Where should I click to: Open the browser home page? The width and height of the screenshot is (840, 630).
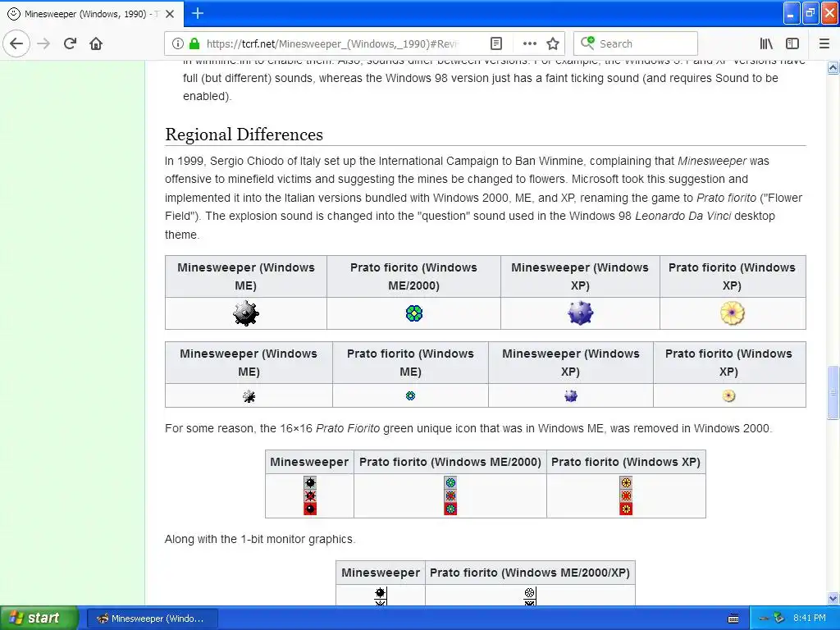96,43
